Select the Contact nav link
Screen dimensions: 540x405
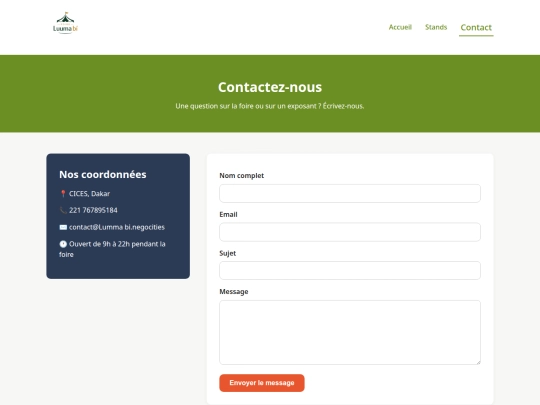pyautogui.click(x=476, y=28)
